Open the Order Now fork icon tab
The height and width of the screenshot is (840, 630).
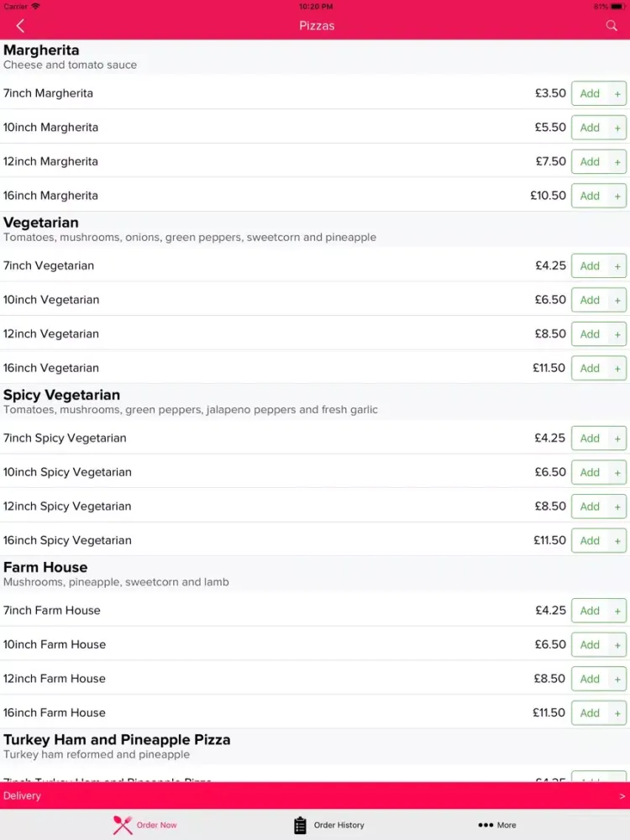[x=123, y=825]
